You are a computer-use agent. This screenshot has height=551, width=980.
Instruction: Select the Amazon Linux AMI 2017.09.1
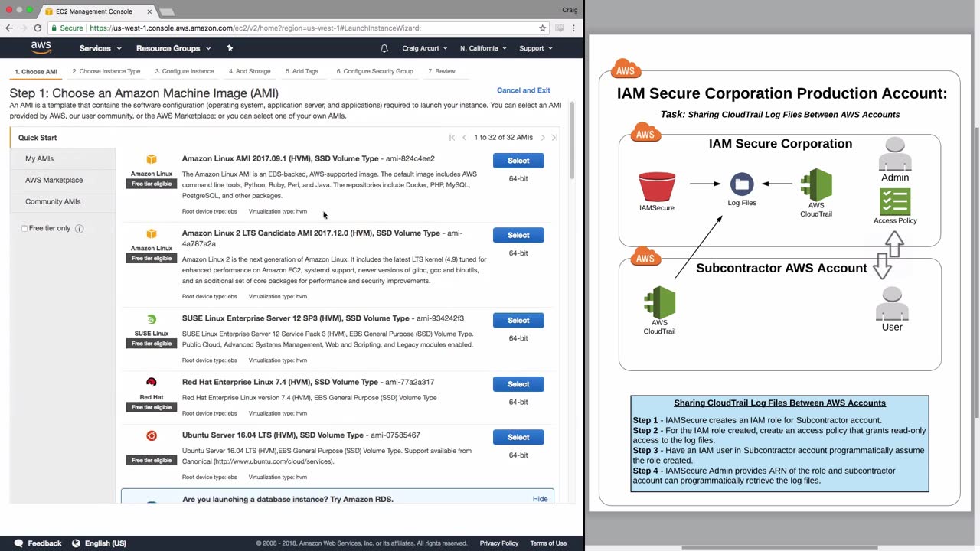pyautogui.click(x=518, y=161)
